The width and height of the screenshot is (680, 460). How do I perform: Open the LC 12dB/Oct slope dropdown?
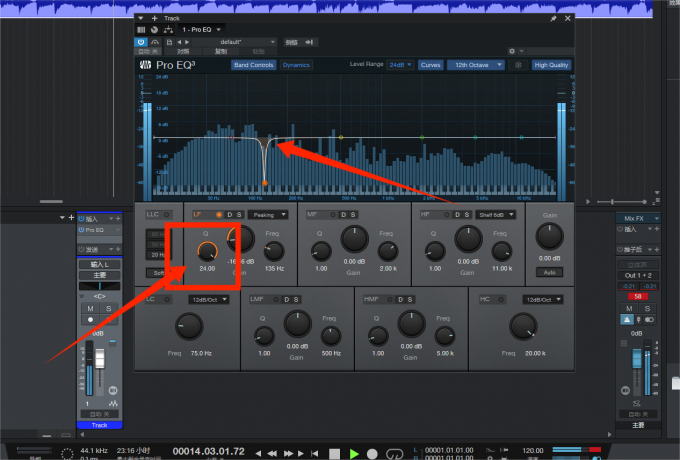click(x=209, y=300)
